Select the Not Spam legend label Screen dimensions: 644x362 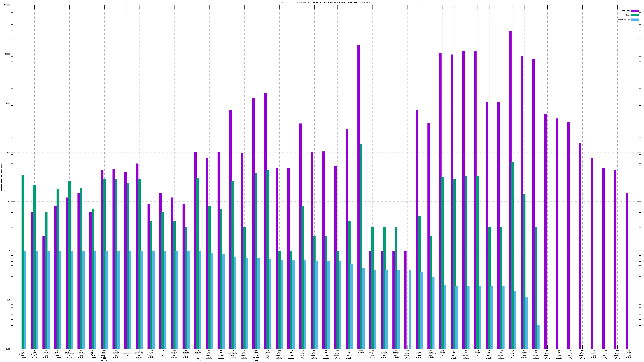[626, 11]
